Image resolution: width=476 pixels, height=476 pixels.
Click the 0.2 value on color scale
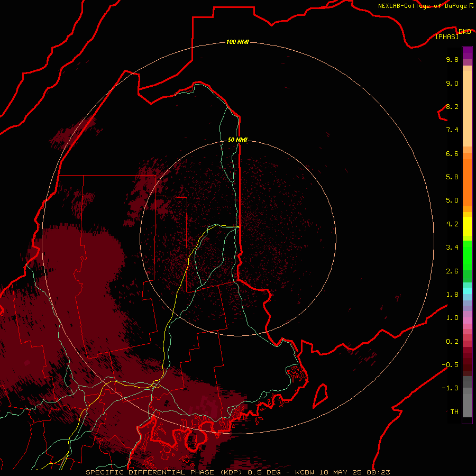coord(452,342)
